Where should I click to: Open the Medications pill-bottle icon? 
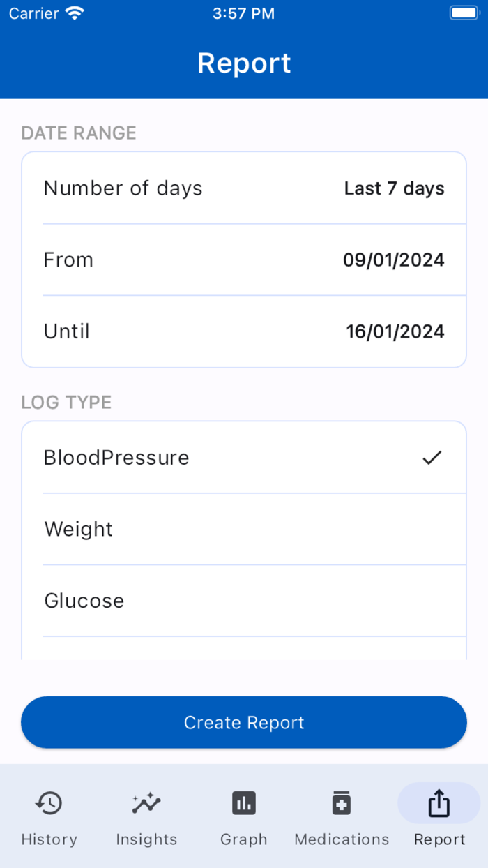coord(342,803)
